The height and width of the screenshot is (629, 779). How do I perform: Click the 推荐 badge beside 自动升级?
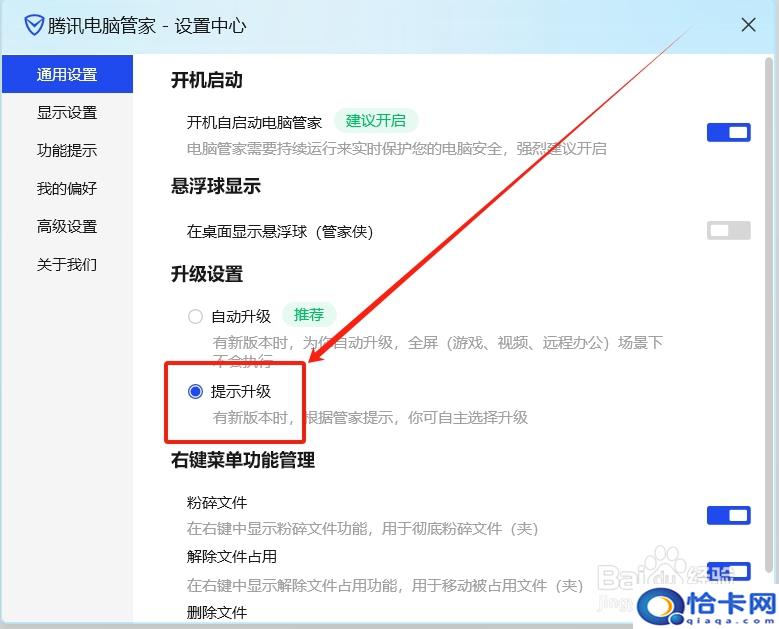click(309, 314)
